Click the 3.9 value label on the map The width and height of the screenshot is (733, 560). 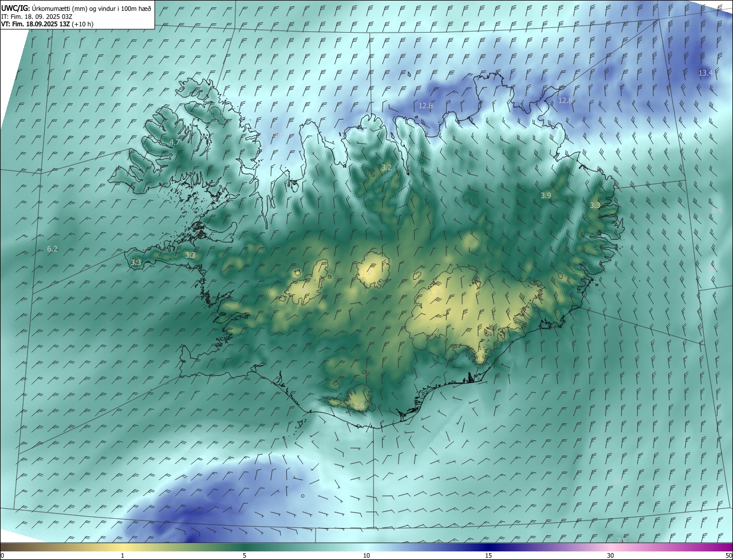pos(546,196)
